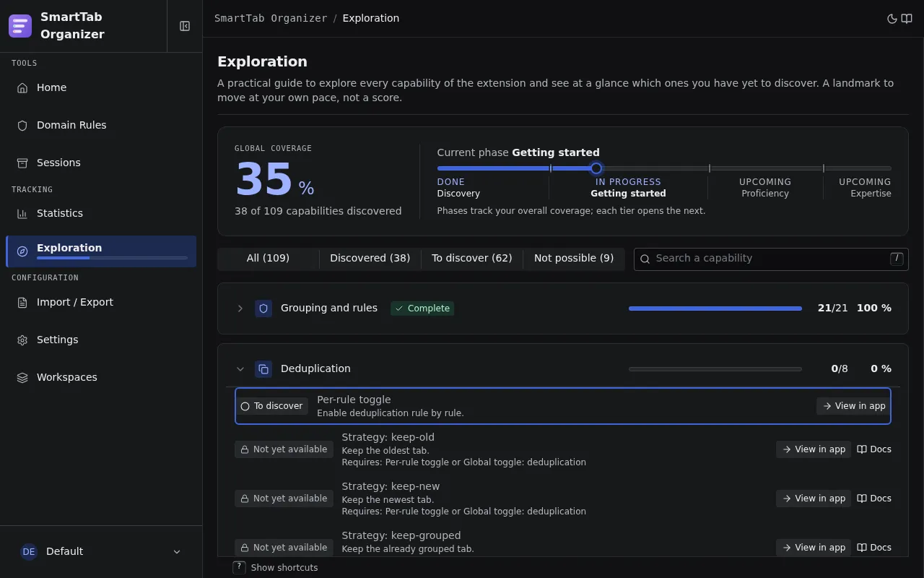The width and height of the screenshot is (924, 578).
Task: Open Docs for Strategy: keep-grouped
Action: pyautogui.click(x=874, y=548)
